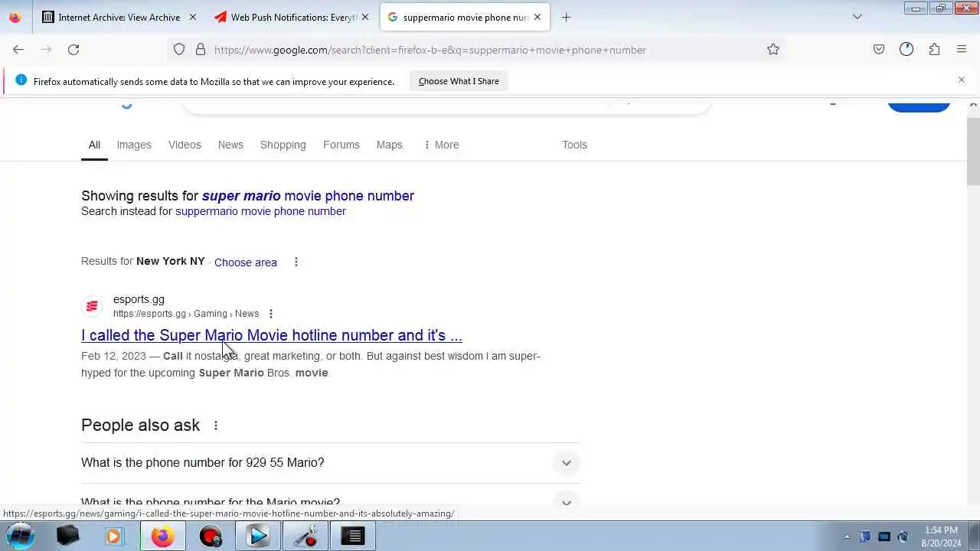Close the Internet Archive tab

pos(193,17)
